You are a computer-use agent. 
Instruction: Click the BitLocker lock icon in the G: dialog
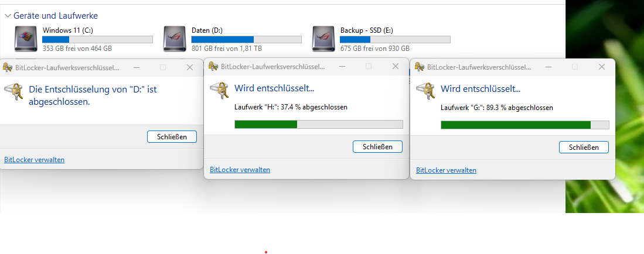coord(425,91)
